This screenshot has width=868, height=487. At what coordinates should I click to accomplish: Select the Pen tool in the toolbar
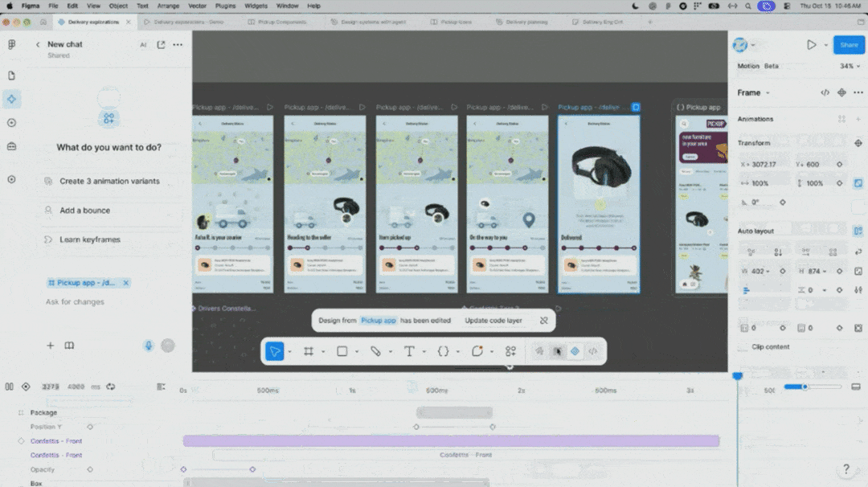pyautogui.click(x=375, y=351)
